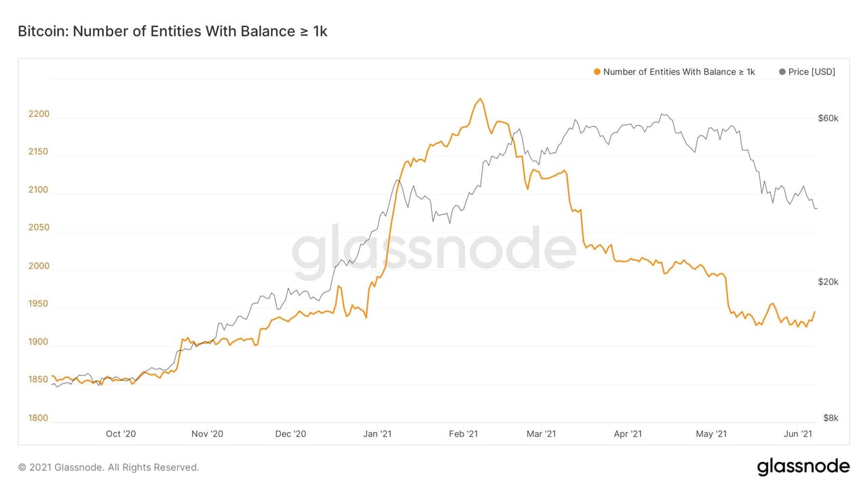Click the 1800 left axis label
The height and width of the screenshot is (489, 868).
click(x=39, y=418)
